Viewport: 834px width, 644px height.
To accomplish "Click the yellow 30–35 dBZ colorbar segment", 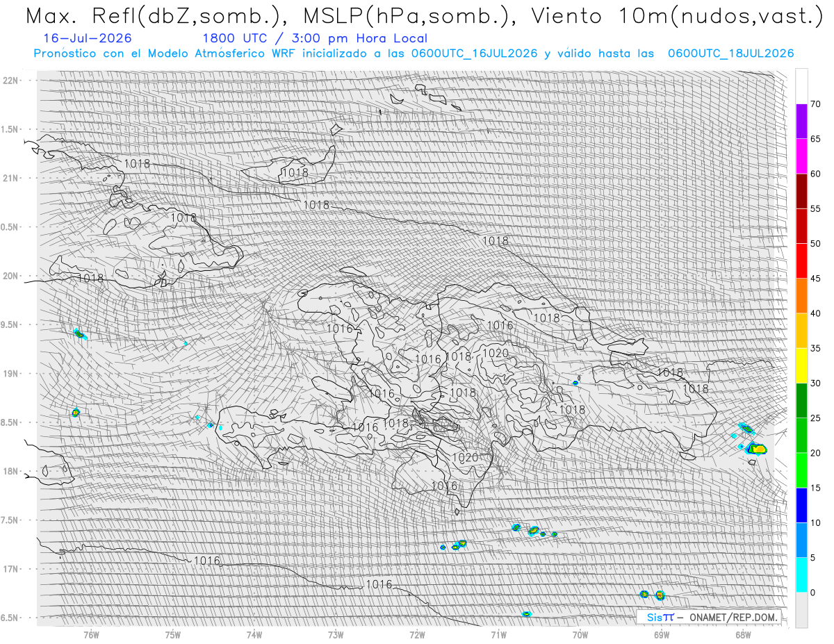I will pyautogui.click(x=801, y=365).
